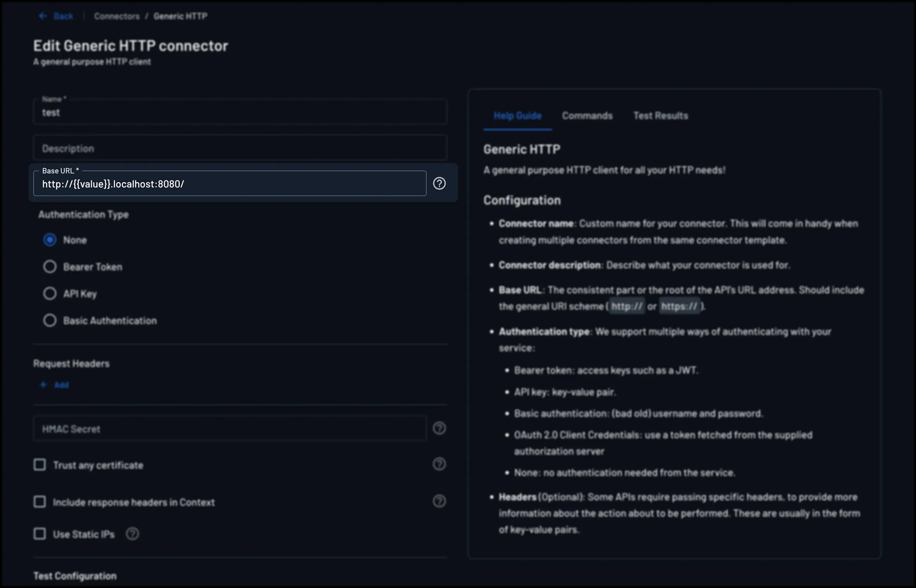Click the plus icon to add header
Viewport: 916px width, 588px height.
pos(43,385)
